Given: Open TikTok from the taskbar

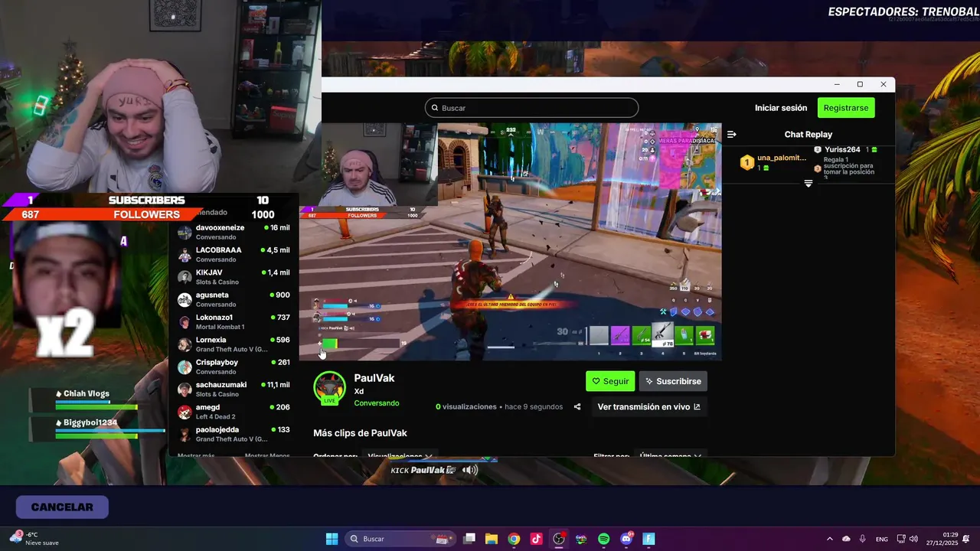Looking at the screenshot, I should click(x=536, y=539).
